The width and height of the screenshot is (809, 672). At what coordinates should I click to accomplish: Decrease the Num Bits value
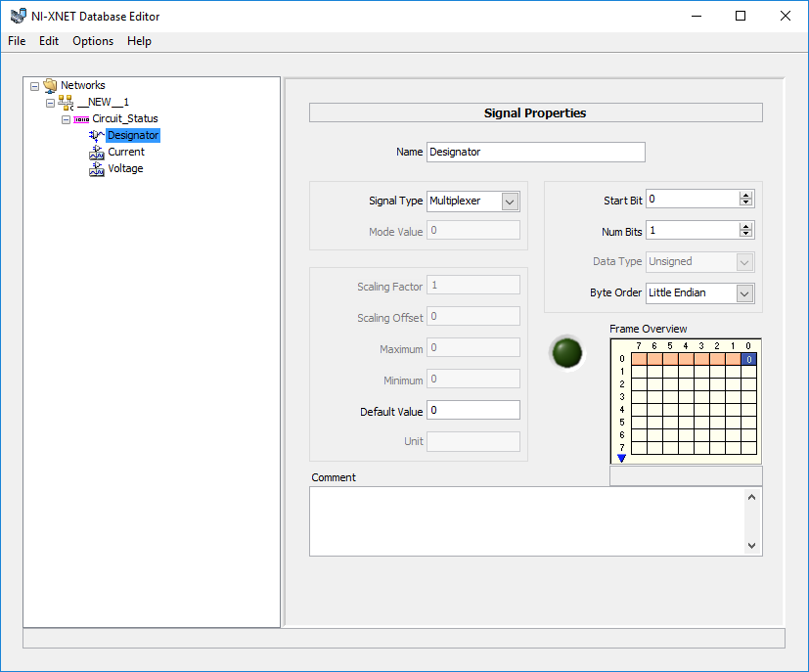(x=745, y=234)
